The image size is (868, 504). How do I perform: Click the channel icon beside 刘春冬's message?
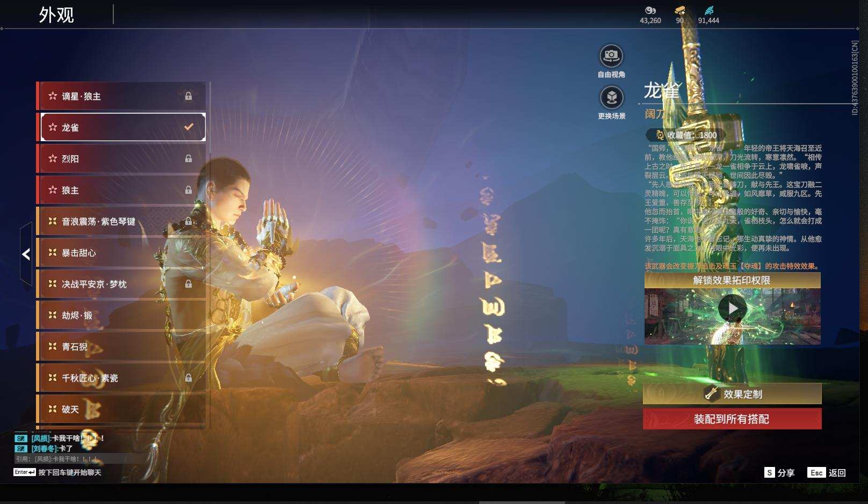click(x=21, y=449)
